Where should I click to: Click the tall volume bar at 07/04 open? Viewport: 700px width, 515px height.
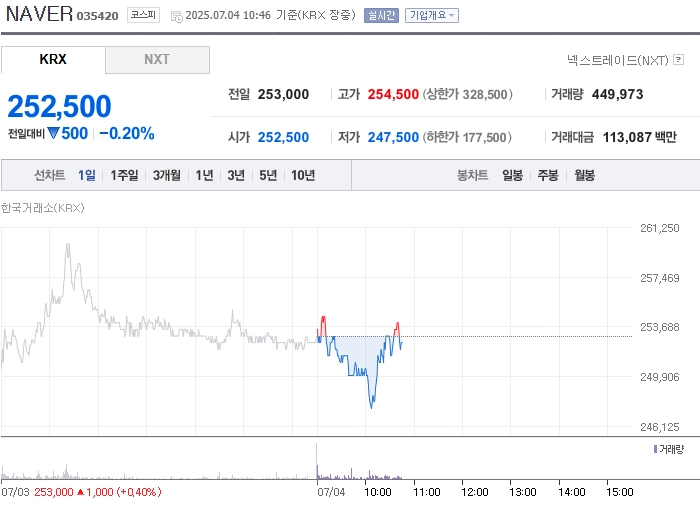coord(317,461)
